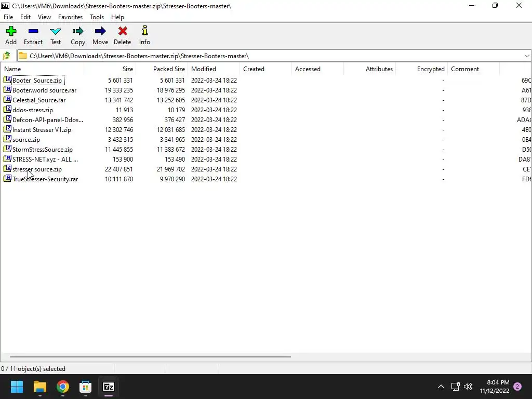532x399 pixels.
Task: Click the Move toolbar icon
Action: tap(100, 32)
